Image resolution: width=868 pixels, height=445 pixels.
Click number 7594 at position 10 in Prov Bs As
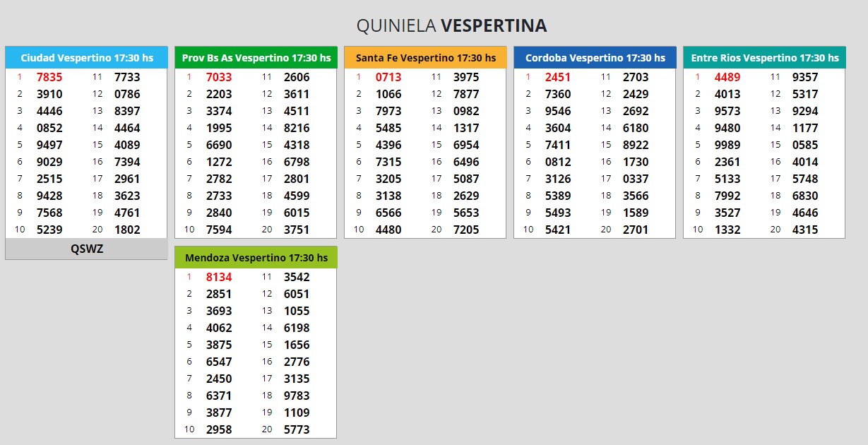[219, 230]
